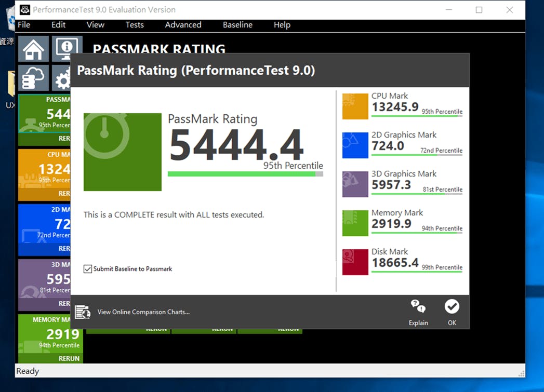Open the settings gear icon
Image resolution: width=544 pixels, height=392 pixels.
[x=63, y=80]
